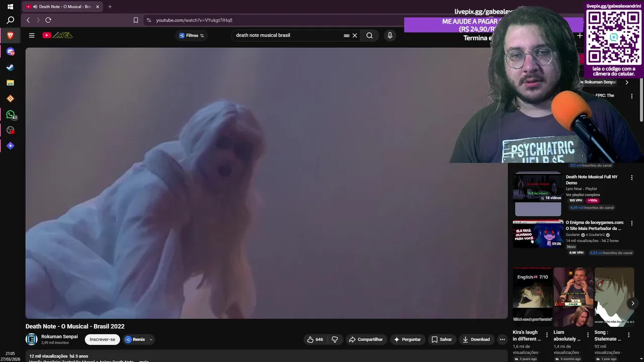Image resolution: width=644 pixels, height=362 pixels.
Task: Open Windows search from taskbar
Action: pyautogui.click(x=10, y=20)
